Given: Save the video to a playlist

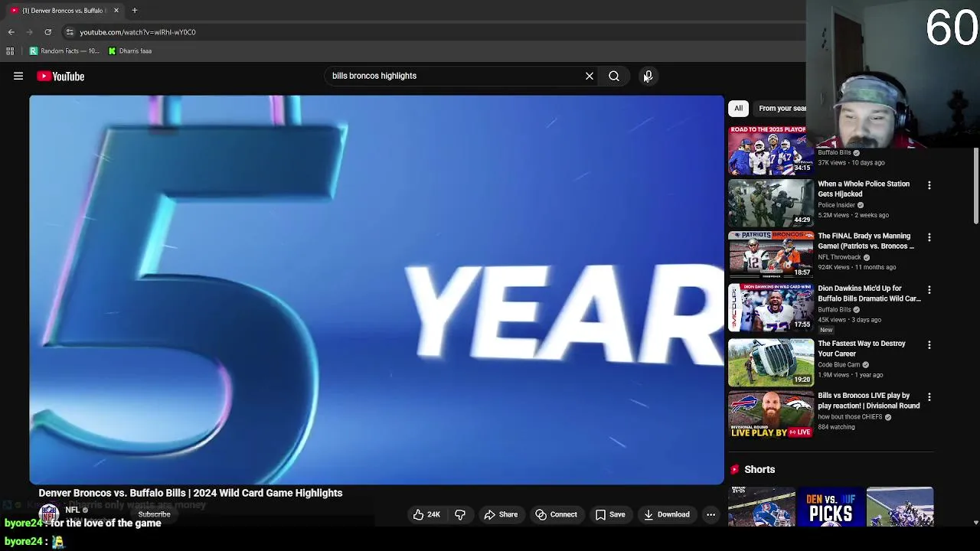Looking at the screenshot, I should 610,514.
